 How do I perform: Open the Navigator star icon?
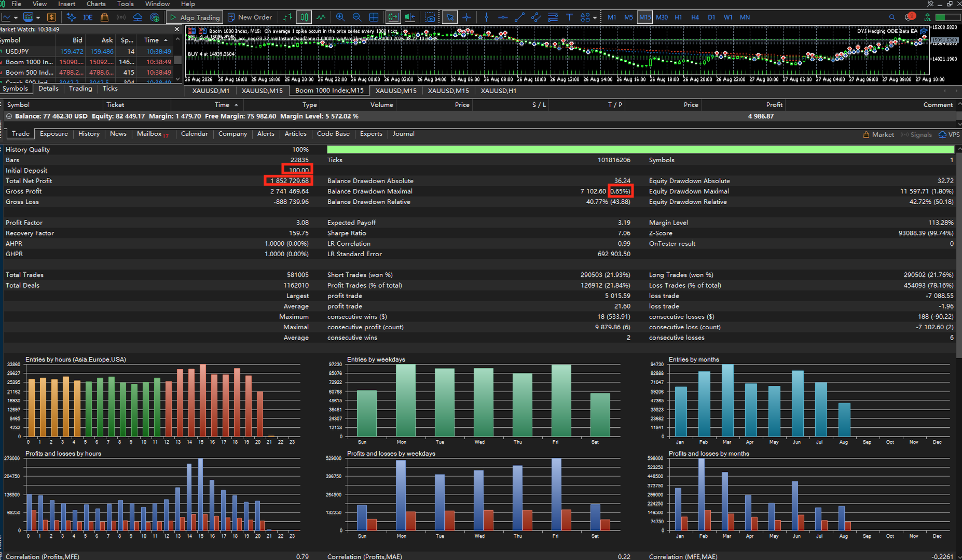(71, 17)
